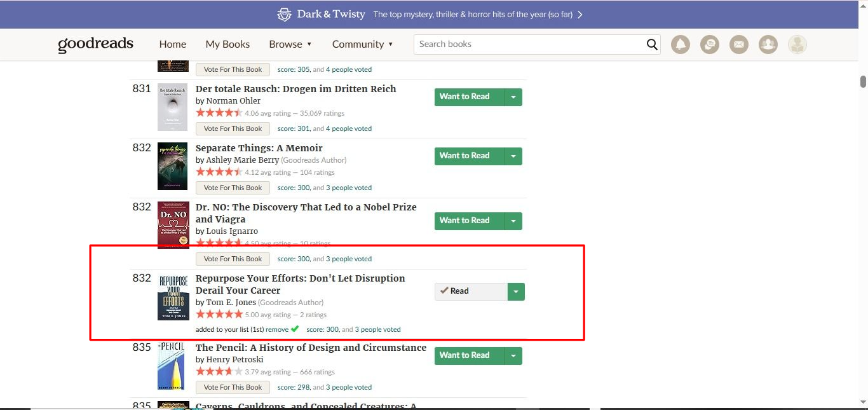
Task: Click the banner right chevron arrow
Action: click(580, 14)
